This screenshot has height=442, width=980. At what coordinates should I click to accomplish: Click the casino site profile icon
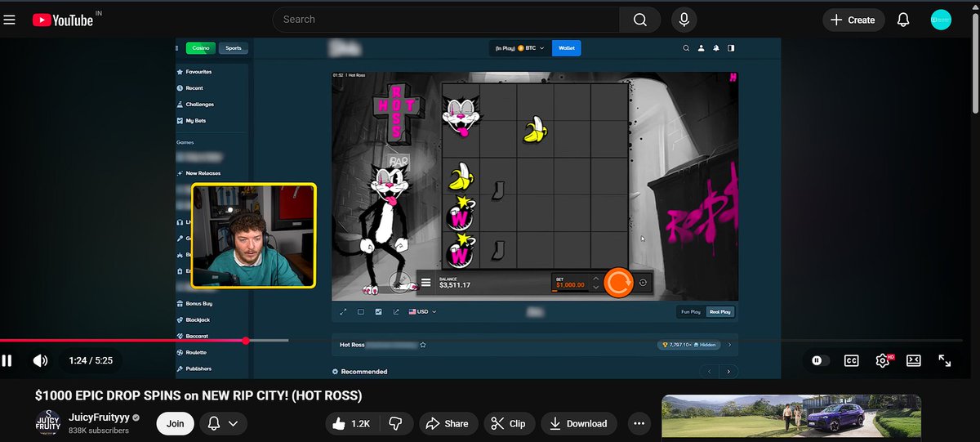pos(702,48)
